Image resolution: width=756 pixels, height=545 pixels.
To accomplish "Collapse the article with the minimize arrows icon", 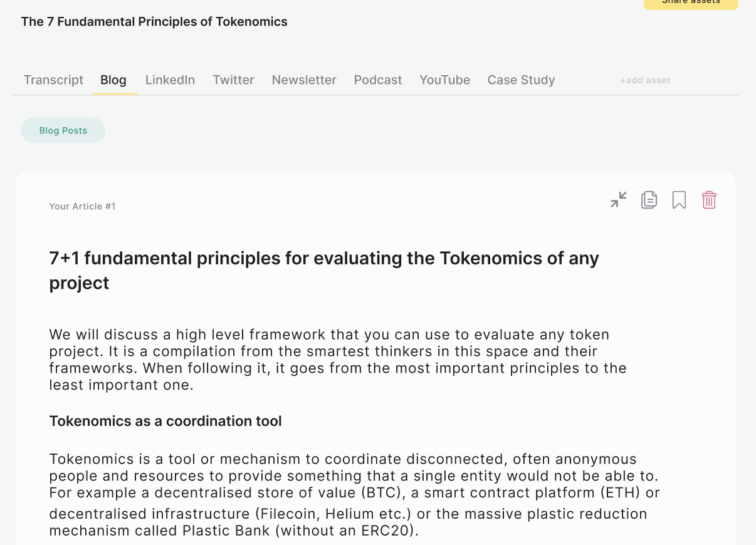I will coord(619,200).
